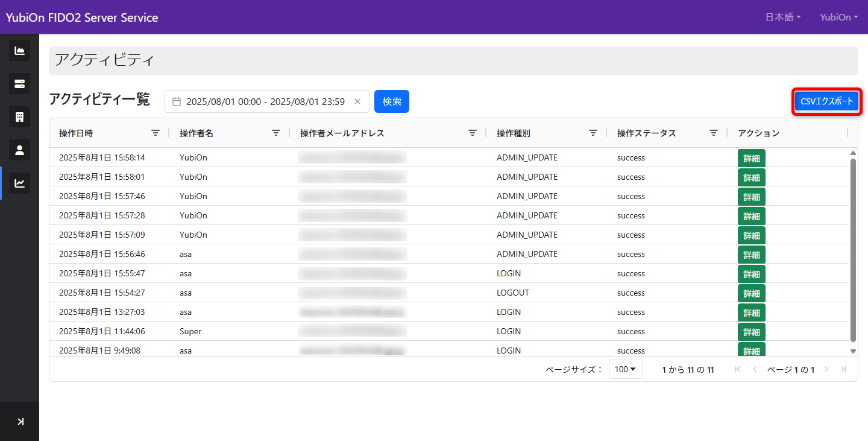Open filter menu for 操作日時 column
The width and height of the screenshot is (868, 441).
point(156,133)
